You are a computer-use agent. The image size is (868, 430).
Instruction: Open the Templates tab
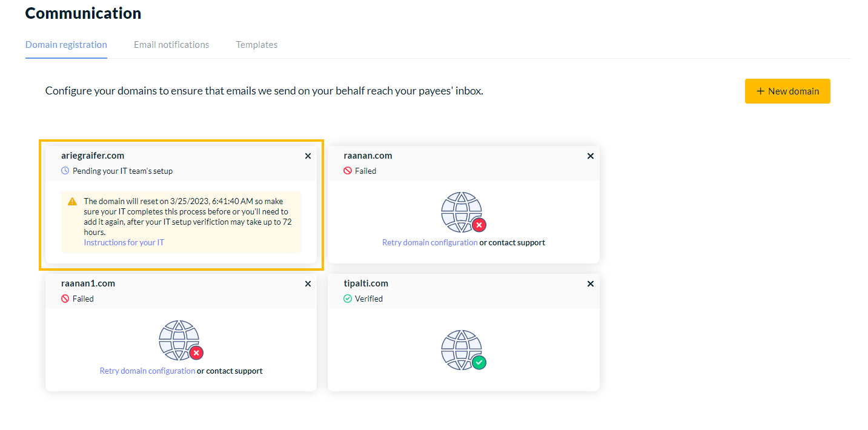point(257,45)
